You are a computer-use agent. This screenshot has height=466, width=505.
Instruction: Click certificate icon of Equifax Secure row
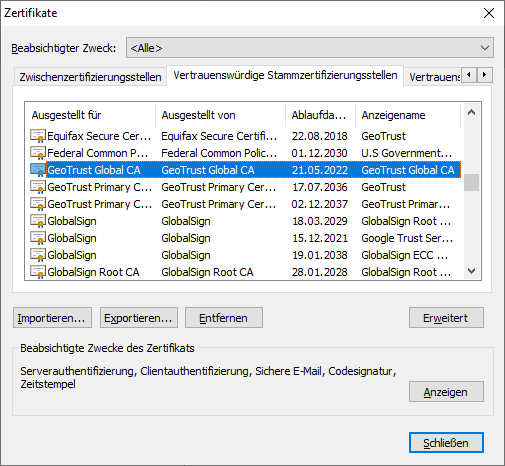(38, 136)
